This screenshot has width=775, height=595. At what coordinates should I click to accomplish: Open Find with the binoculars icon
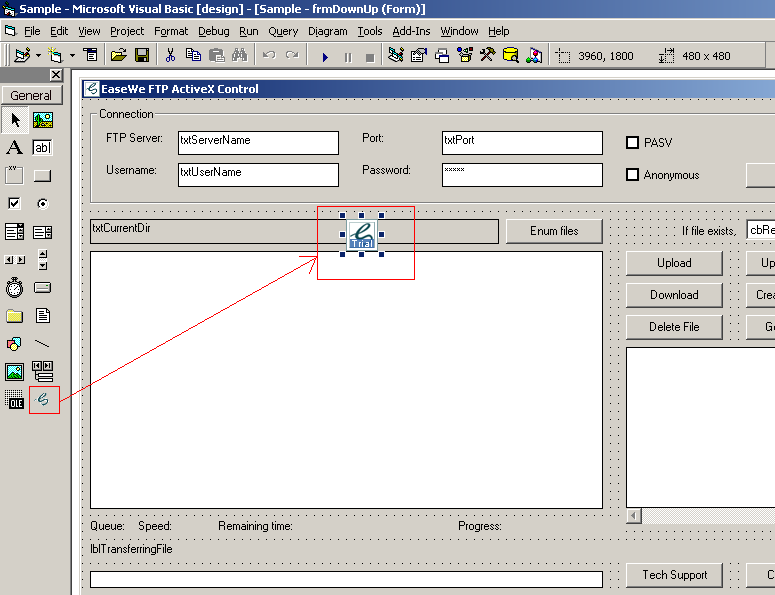click(x=240, y=55)
